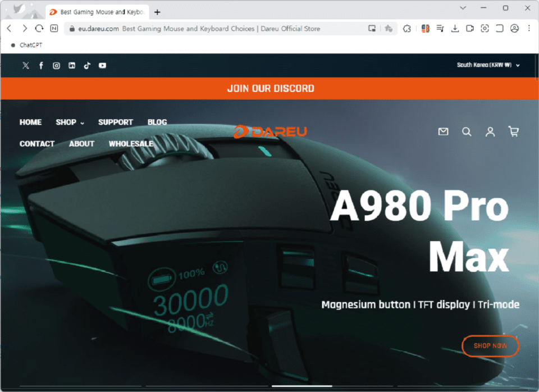
Task: Open the browser downloads icon
Action: tap(455, 29)
